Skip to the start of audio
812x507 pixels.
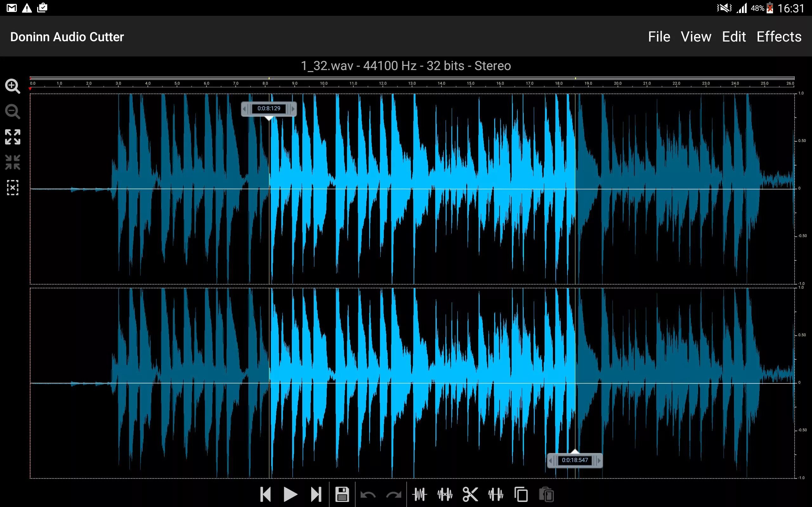265,494
